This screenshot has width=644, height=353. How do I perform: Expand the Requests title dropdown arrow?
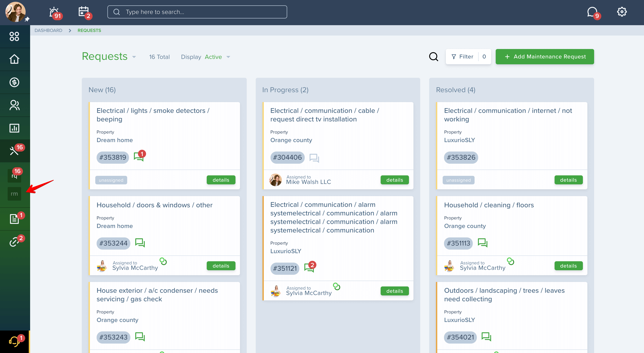click(x=134, y=57)
